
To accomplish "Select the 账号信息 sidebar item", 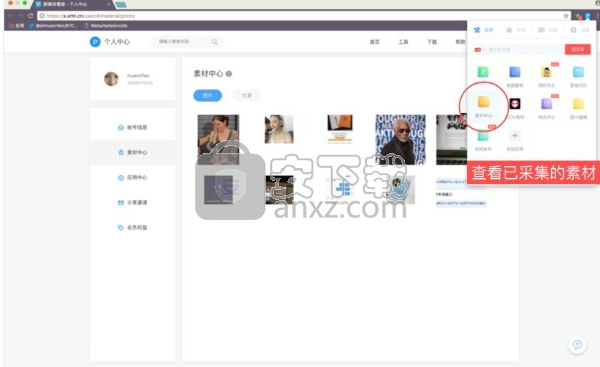I will pyautogui.click(x=132, y=127).
